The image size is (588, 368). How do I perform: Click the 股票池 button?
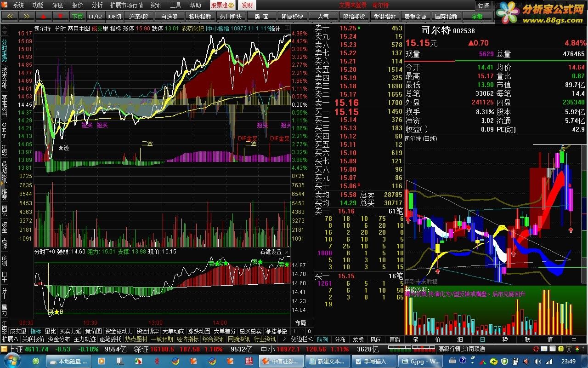click(x=222, y=5)
